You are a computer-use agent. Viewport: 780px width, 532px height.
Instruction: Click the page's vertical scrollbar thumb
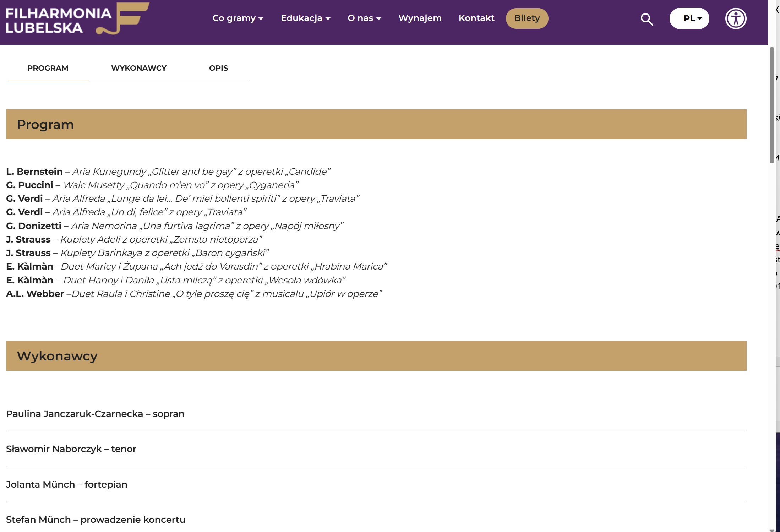tap(771, 105)
